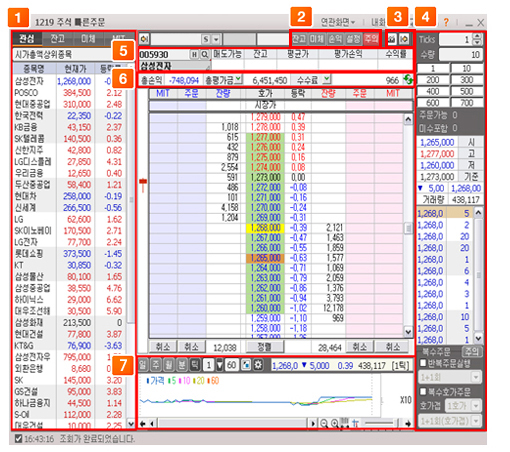Click the order book scroll-down arrow
The image size is (510, 452).
pyautogui.click(x=408, y=331)
